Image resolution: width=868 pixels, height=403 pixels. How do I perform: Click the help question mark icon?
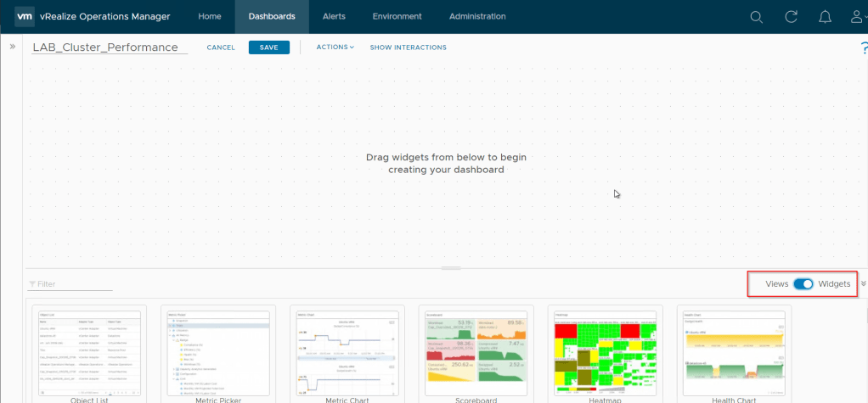tap(863, 48)
